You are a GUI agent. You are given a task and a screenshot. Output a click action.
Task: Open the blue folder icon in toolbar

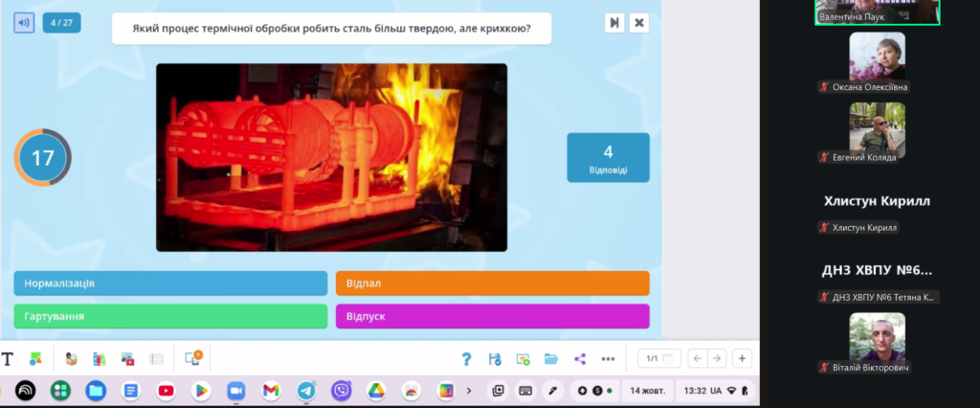click(551, 359)
